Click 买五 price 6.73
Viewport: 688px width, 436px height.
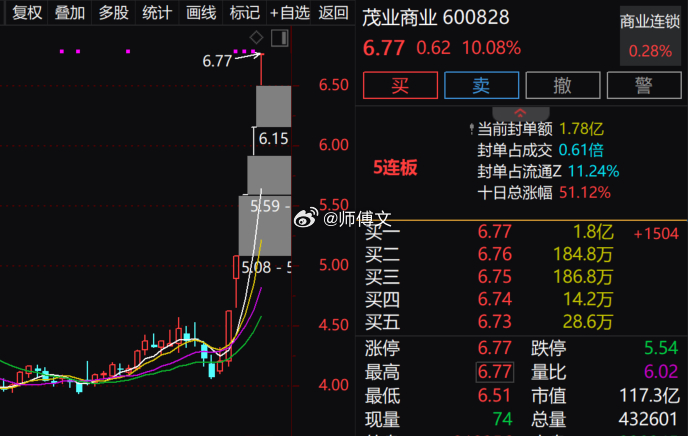tap(494, 322)
